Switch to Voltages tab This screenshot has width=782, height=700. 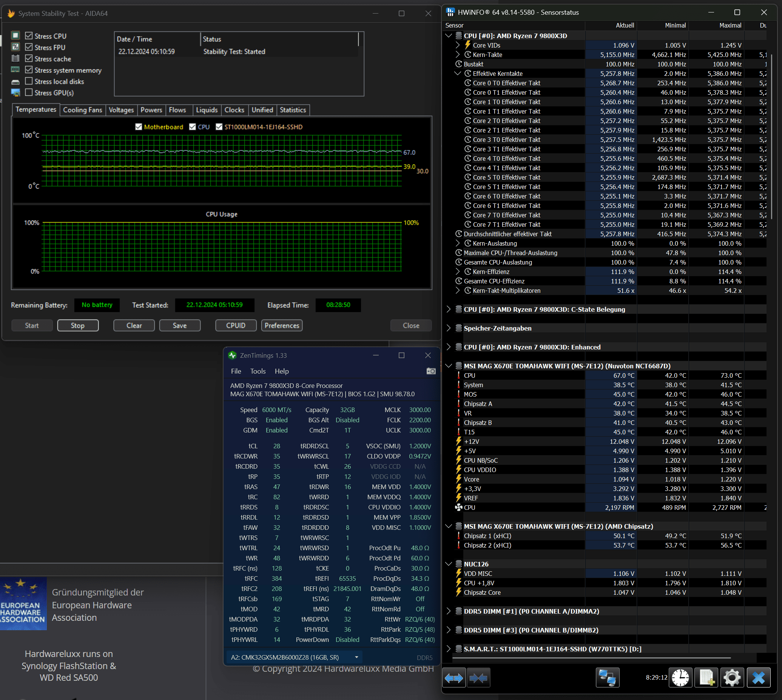pos(121,110)
